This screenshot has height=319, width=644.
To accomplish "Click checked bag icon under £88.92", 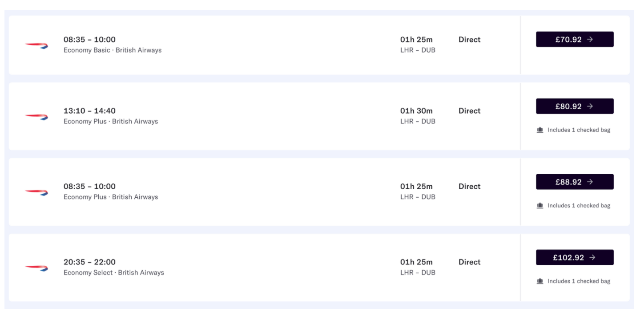I will (x=540, y=206).
